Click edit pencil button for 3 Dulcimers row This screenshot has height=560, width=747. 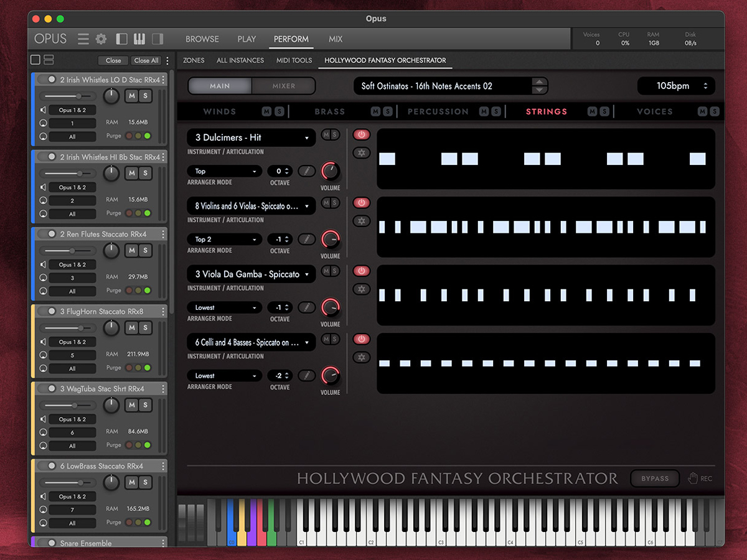point(306,171)
